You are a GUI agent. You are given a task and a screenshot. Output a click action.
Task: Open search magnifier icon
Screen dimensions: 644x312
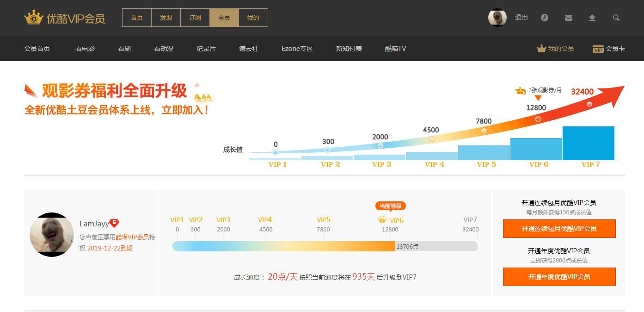pos(616,18)
